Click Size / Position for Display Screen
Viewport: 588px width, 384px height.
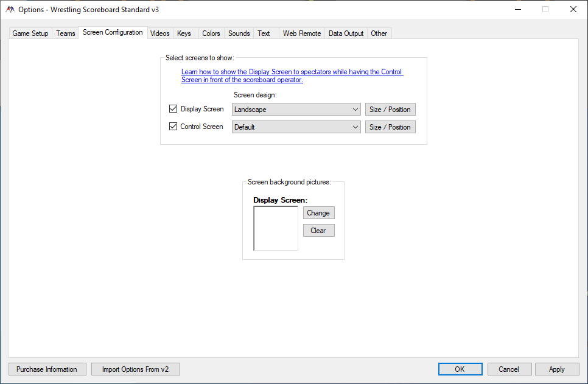390,110
